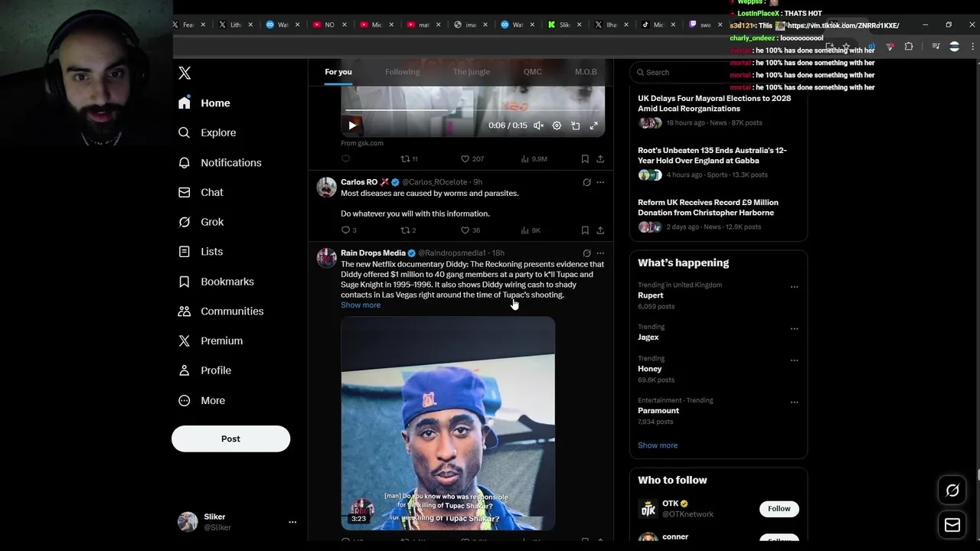
Task: Reply to the gsk.com video post
Action: coord(345,159)
